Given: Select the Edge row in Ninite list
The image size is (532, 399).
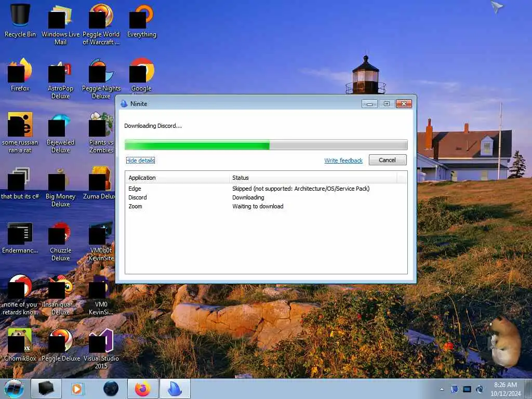Looking at the screenshot, I should click(266, 189).
